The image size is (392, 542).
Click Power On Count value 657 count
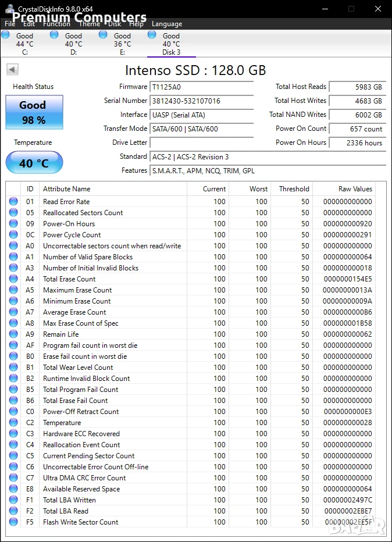tap(358, 129)
